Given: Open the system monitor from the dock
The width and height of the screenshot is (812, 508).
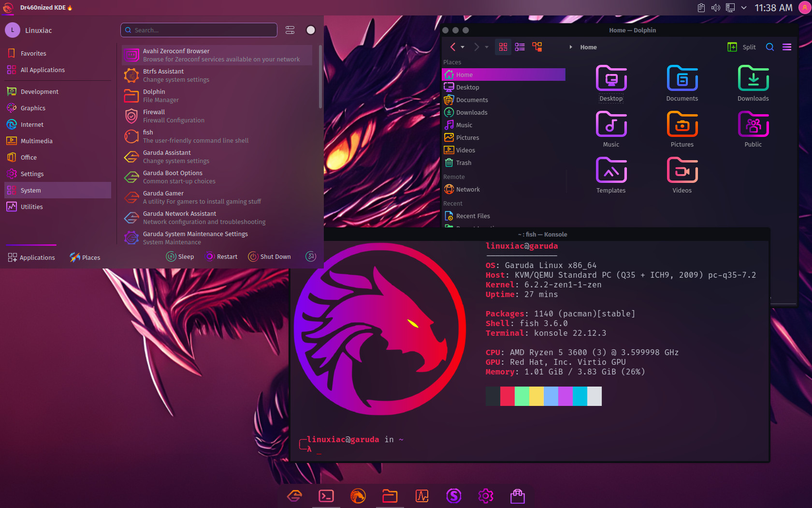Looking at the screenshot, I should pos(422,496).
